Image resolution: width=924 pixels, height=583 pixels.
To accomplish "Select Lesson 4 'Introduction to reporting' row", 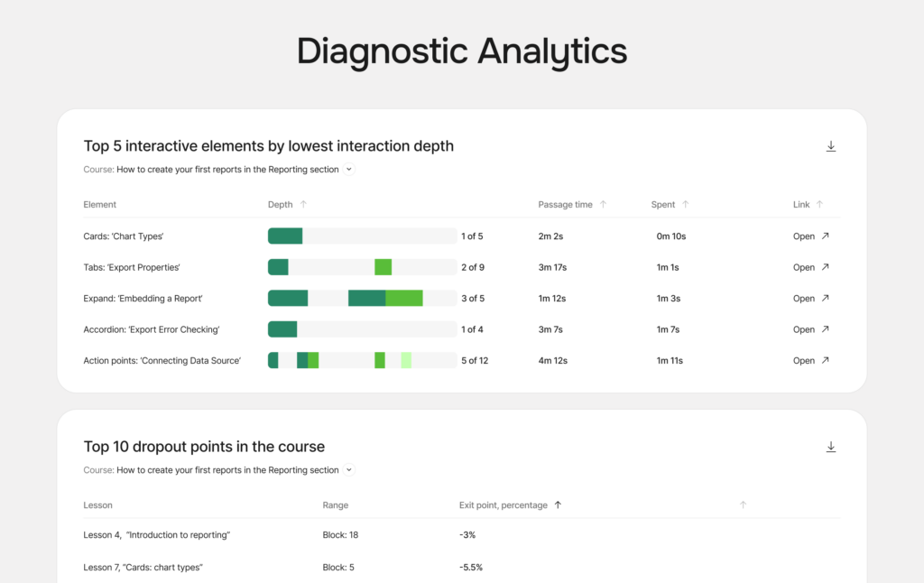I will pyautogui.click(x=157, y=535).
